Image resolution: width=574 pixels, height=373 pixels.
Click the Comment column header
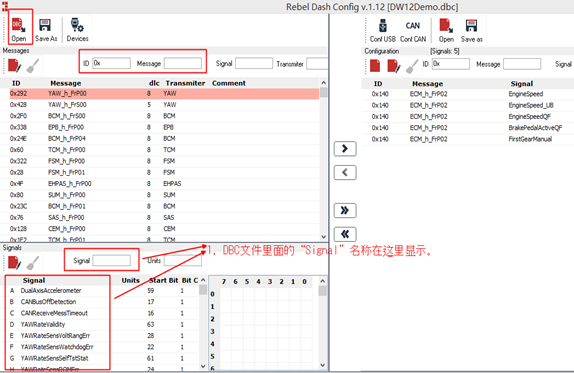[229, 83]
